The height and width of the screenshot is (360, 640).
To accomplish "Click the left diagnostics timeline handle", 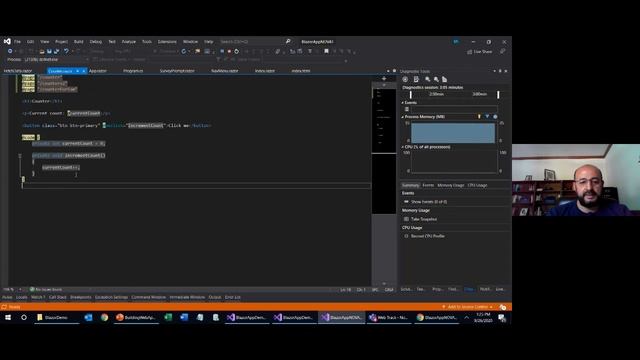I will point(411,95).
